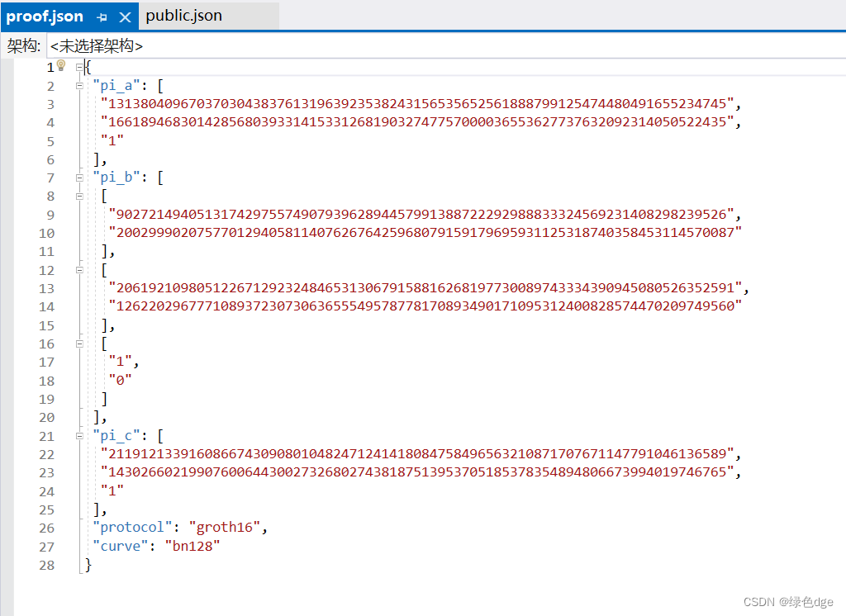Click the "0" value on line 18
Image resolution: width=846 pixels, height=616 pixels.
[121, 381]
